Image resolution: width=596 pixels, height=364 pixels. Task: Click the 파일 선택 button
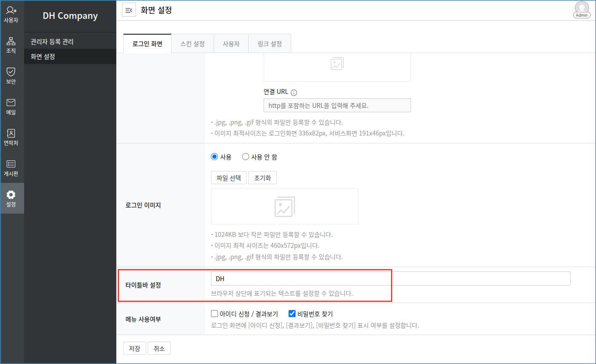(x=228, y=178)
